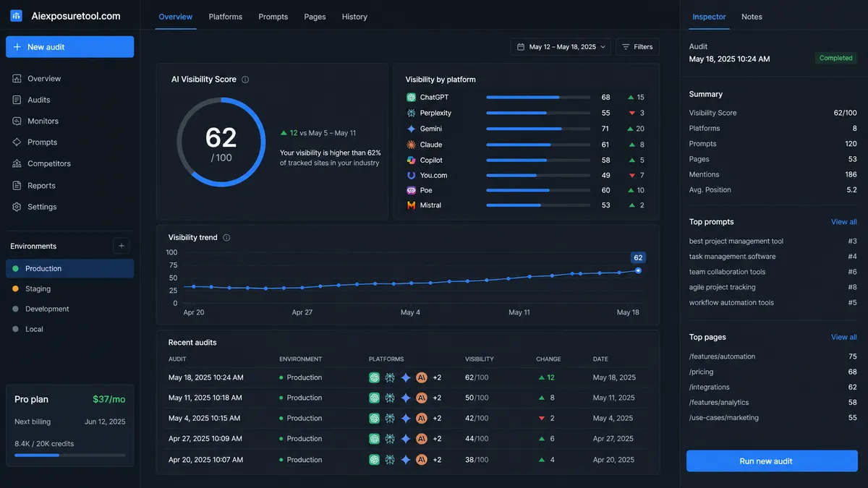Open the May 12 – May 18 date dropdown
Viewport: 868px width, 488px height.
[x=561, y=47]
